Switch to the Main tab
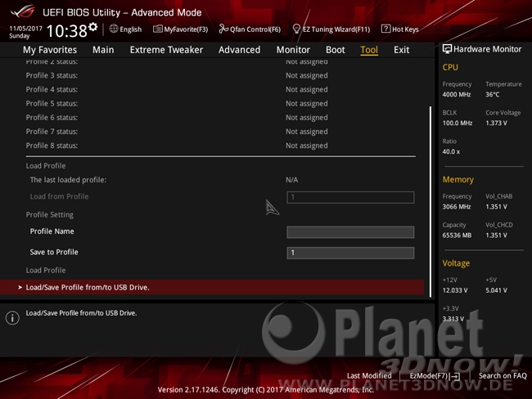 103,50
